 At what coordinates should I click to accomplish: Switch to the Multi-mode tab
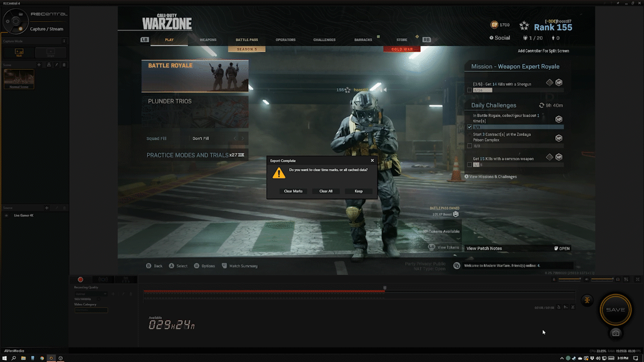click(126, 280)
